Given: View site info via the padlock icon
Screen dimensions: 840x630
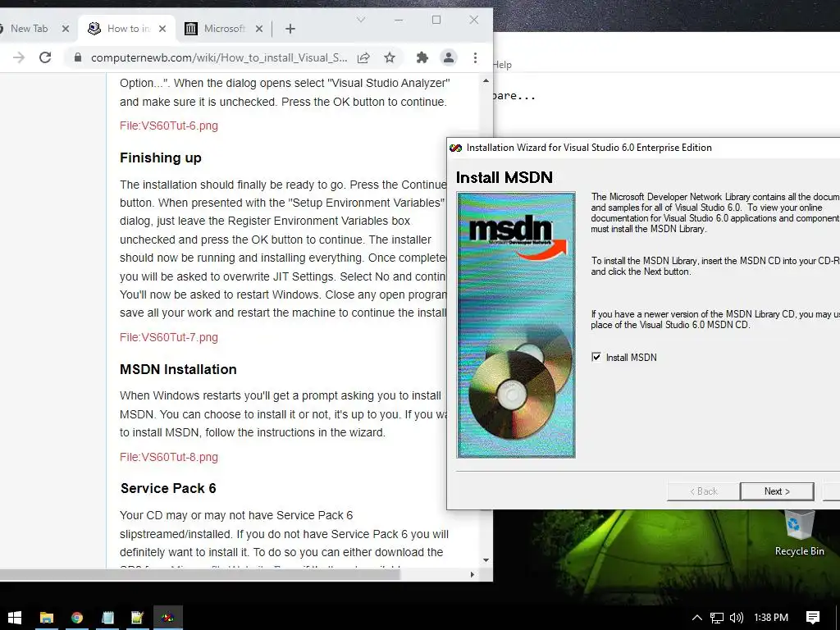Looking at the screenshot, I should click(78, 57).
